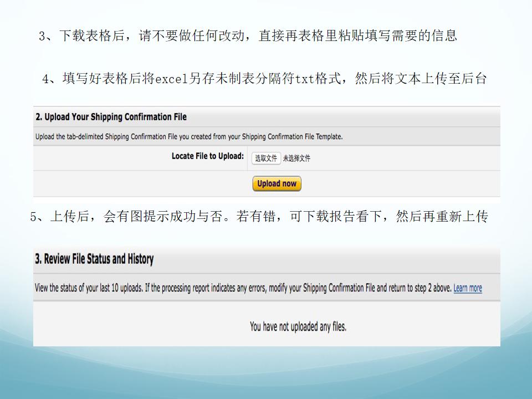532x399 pixels.
Task: Open the Learn more link
Action: click(x=468, y=288)
